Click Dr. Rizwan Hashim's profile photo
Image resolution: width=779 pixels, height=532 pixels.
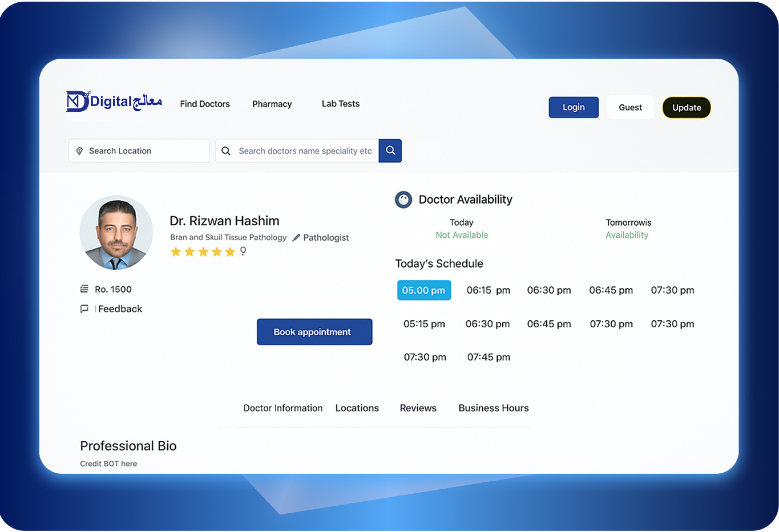[x=116, y=233]
